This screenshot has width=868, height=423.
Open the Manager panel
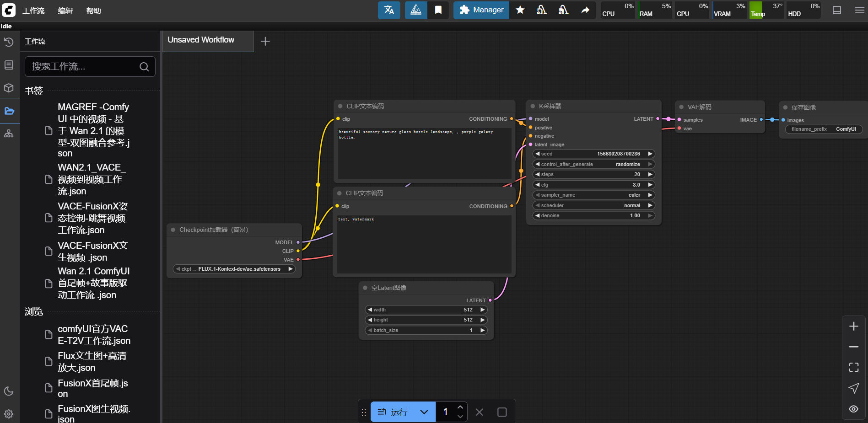481,10
